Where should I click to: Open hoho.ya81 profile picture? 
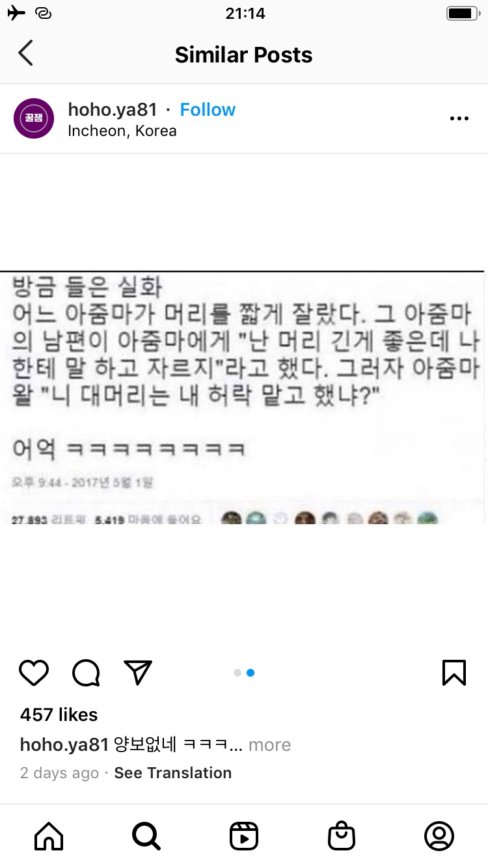(34, 118)
